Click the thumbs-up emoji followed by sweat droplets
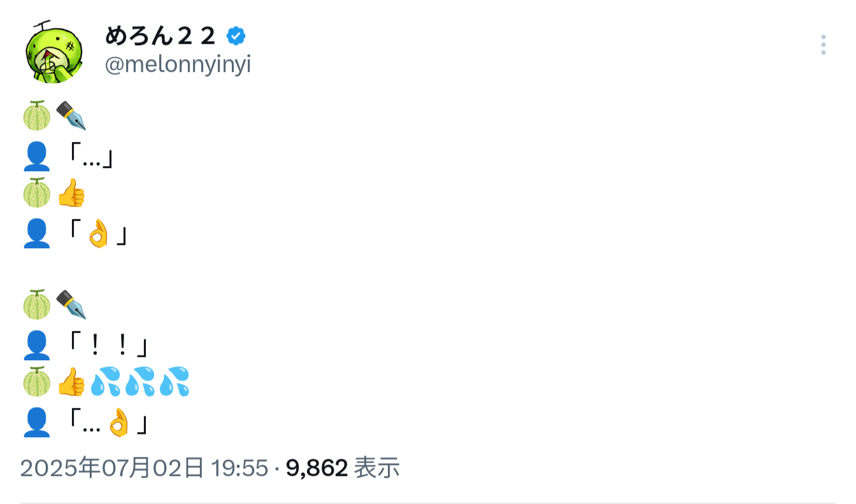The width and height of the screenshot is (856, 504). (71, 382)
